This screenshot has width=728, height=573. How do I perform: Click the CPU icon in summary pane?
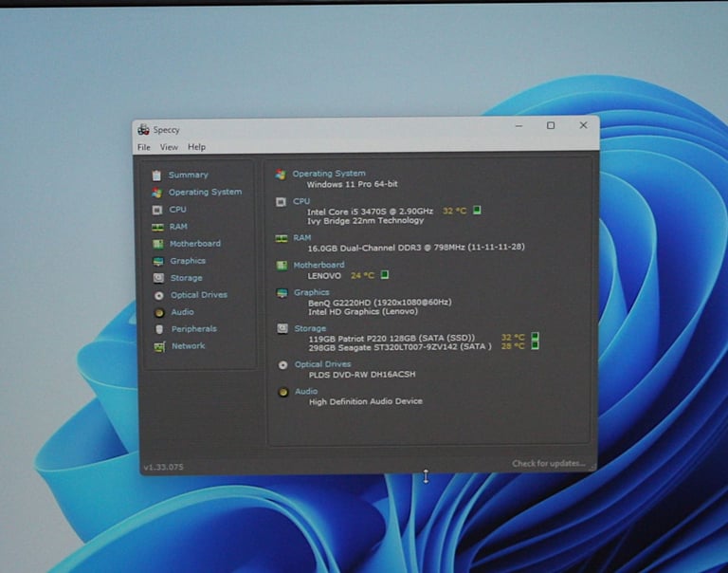click(281, 202)
